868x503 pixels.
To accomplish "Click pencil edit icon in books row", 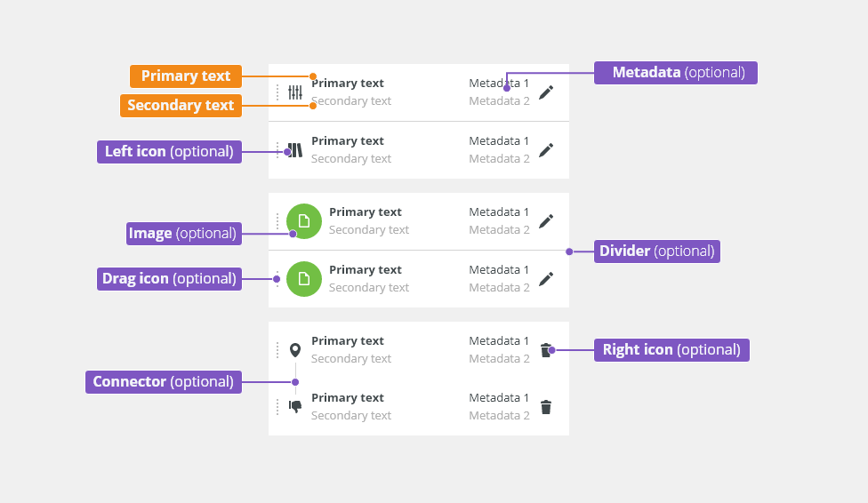I will click(x=546, y=150).
